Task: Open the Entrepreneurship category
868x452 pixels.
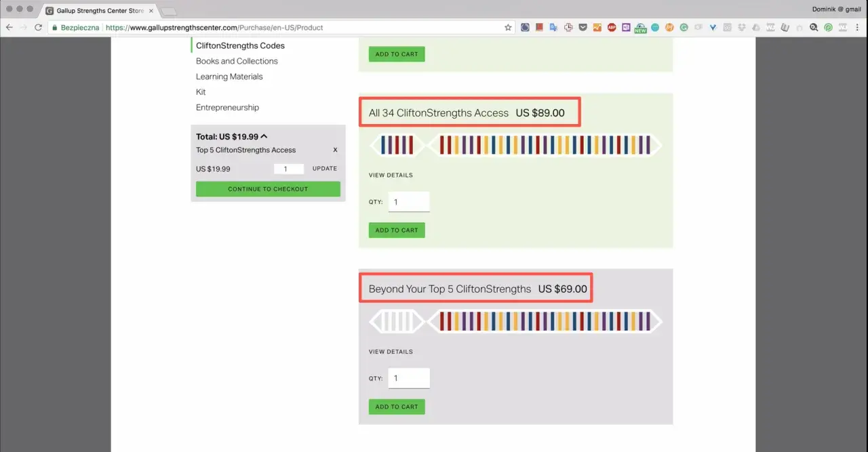Action: click(x=227, y=108)
